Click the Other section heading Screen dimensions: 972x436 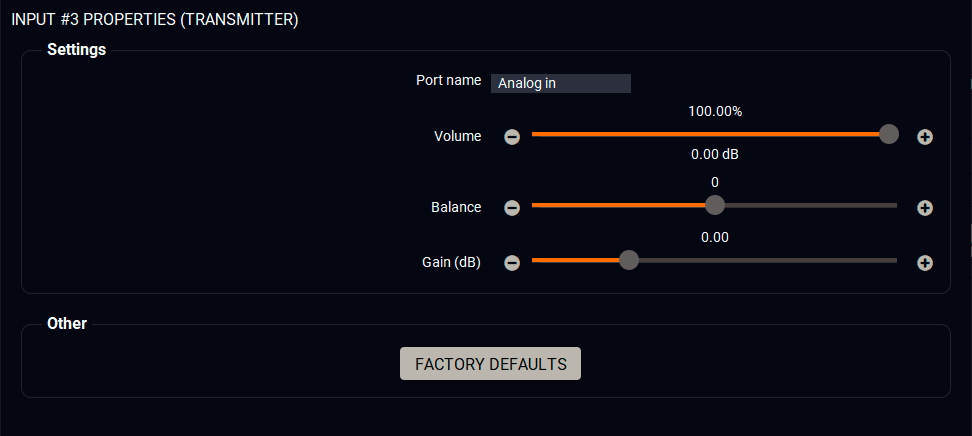click(67, 323)
